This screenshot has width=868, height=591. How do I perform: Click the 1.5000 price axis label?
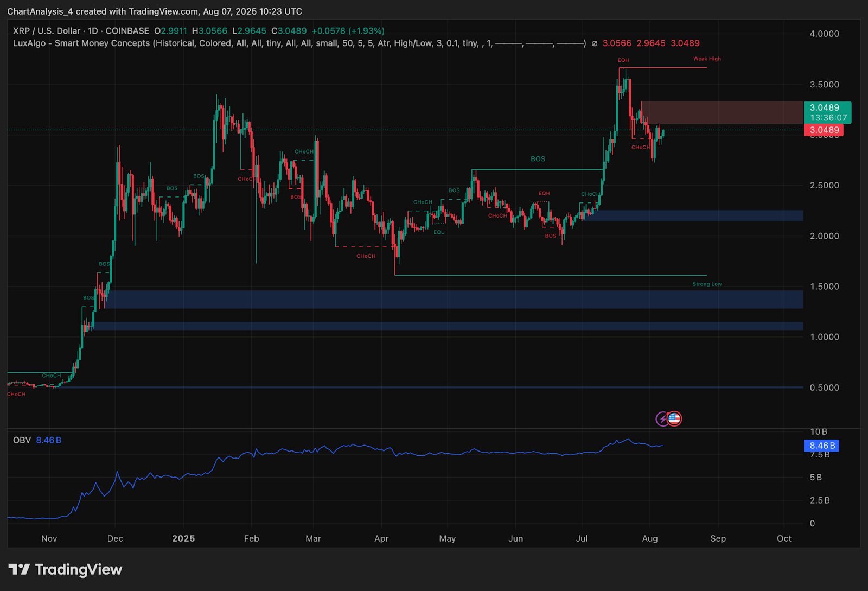pos(825,287)
